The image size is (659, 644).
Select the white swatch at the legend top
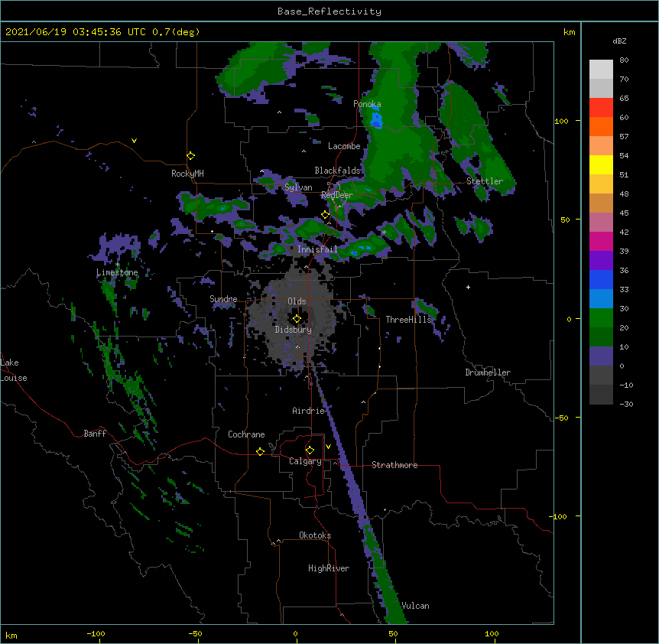pyautogui.click(x=601, y=70)
